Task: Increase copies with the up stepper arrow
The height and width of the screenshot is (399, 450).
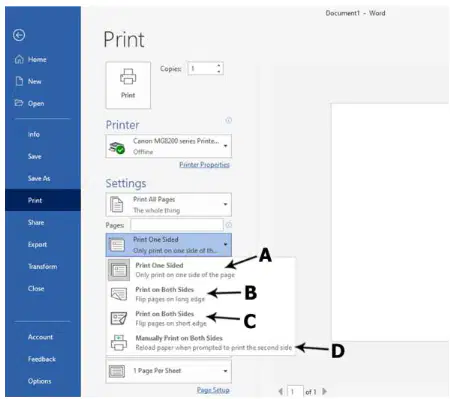Action: [x=219, y=66]
